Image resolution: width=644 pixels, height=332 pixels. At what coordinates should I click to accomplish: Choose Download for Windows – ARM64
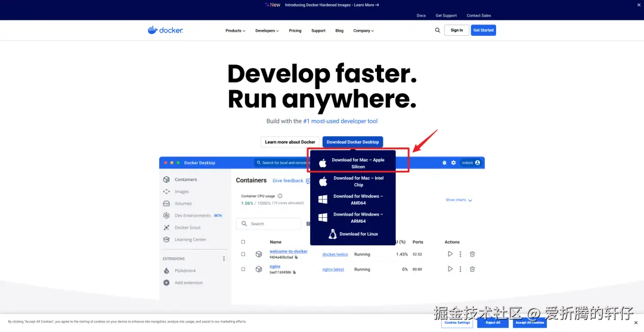click(x=353, y=217)
